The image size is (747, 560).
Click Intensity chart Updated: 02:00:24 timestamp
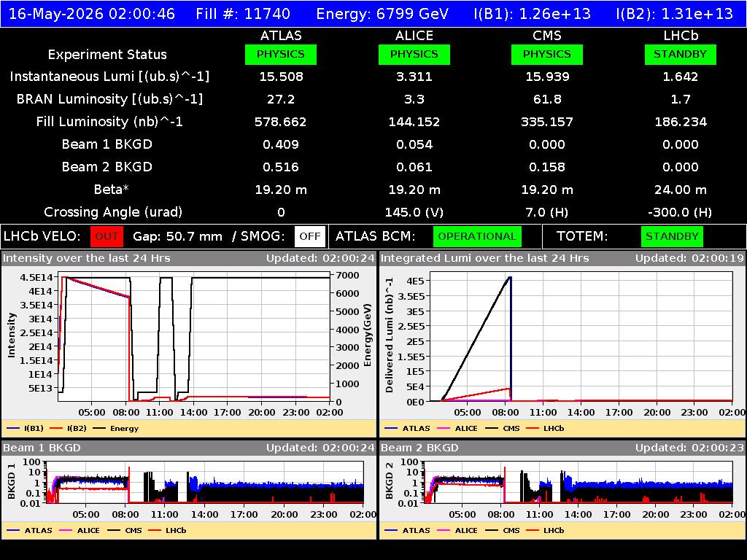click(x=320, y=259)
